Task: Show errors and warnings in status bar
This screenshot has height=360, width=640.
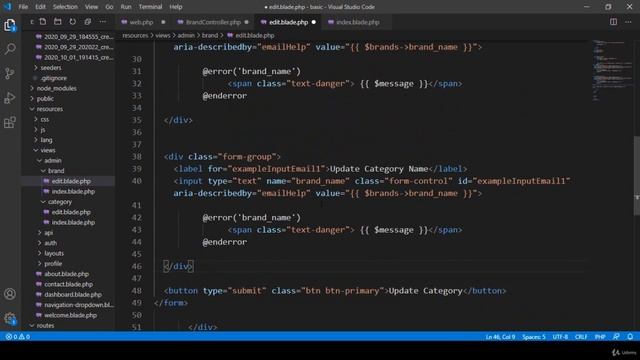Action: (18, 337)
